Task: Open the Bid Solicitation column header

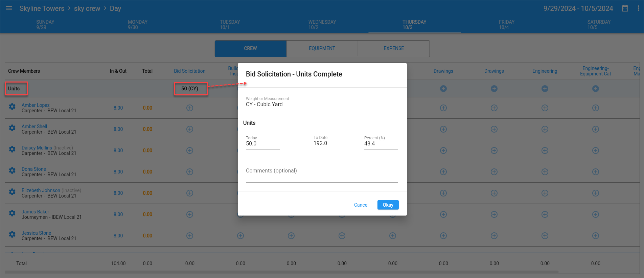Action: click(190, 71)
